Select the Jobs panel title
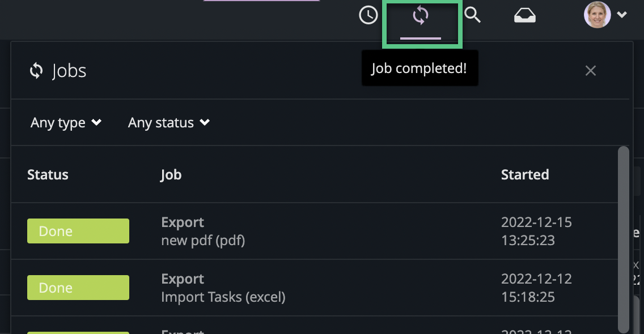Viewport: 644px width, 334px height. (x=69, y=70)
